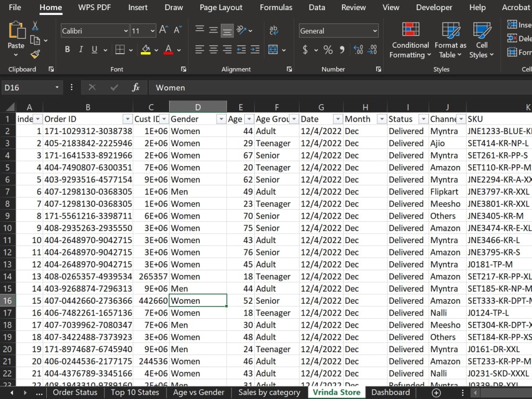Viewport: 532px width, 399px height.
Task: Open Month column filter dropdown
Action: pos(381,119)
